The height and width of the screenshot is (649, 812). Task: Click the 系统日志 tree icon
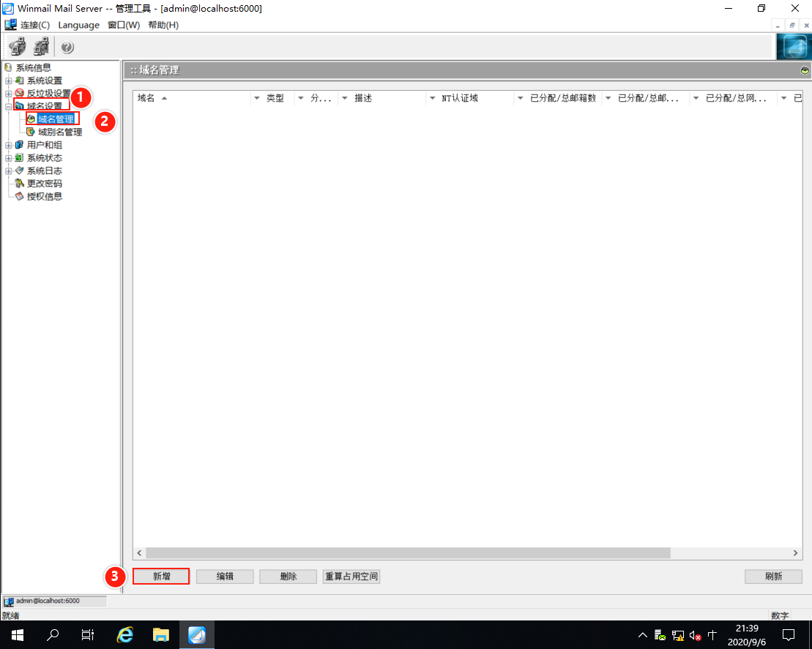(20, 170)
